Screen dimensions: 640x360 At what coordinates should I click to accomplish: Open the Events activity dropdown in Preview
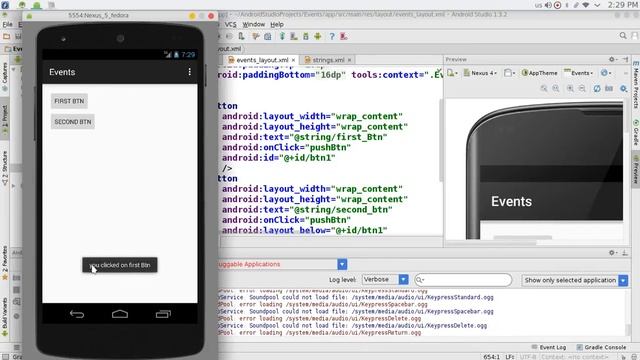(x=578, y=73)
